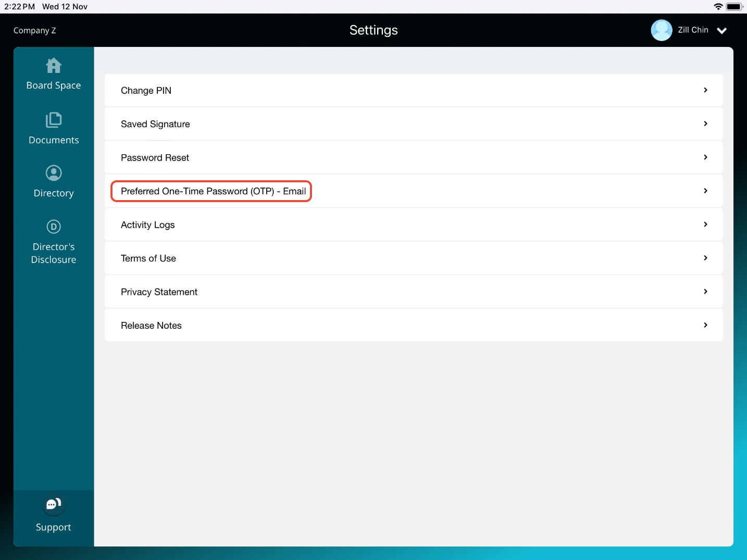747x560 pixels.
Task: Expand the user account dropdown arrow
Action: pos(722,31)
